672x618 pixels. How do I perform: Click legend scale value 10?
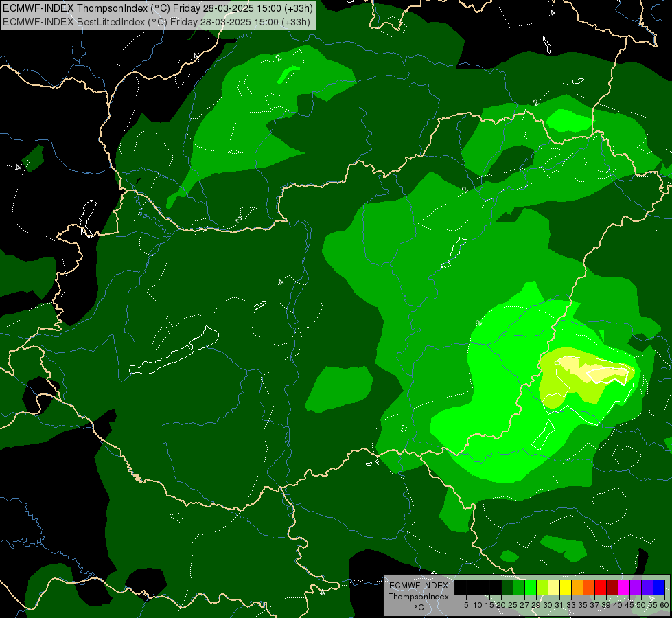tap(478, 605)
